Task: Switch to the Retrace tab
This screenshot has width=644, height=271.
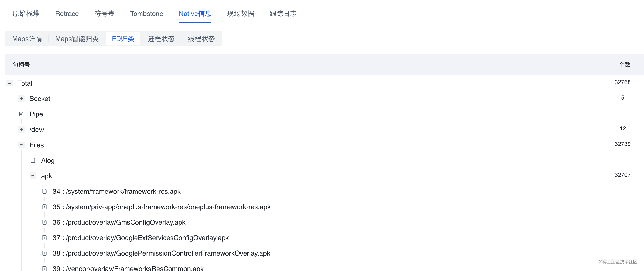Action: click(x=67, y=14)
